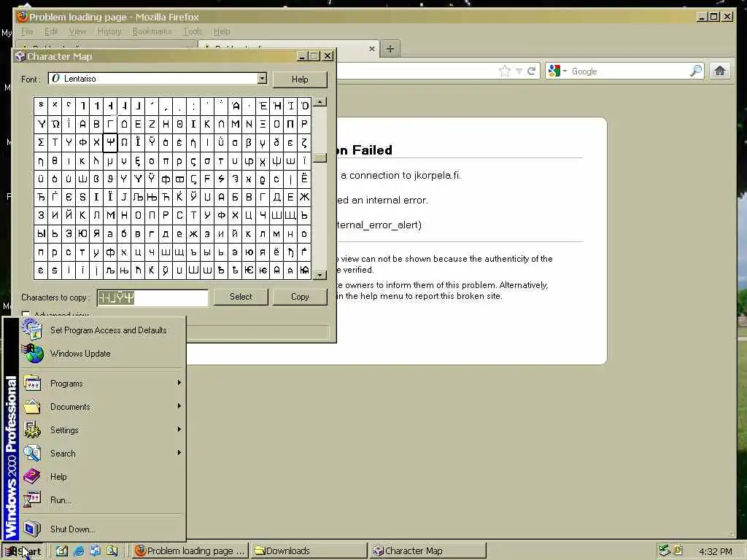Toggle the Advanced view checkbox
This screenshot has width=747, height=560.
(26, 314)
